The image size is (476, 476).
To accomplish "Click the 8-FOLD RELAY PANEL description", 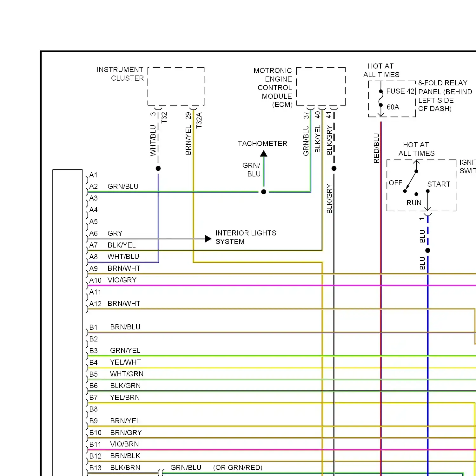I will coord(445,96).
